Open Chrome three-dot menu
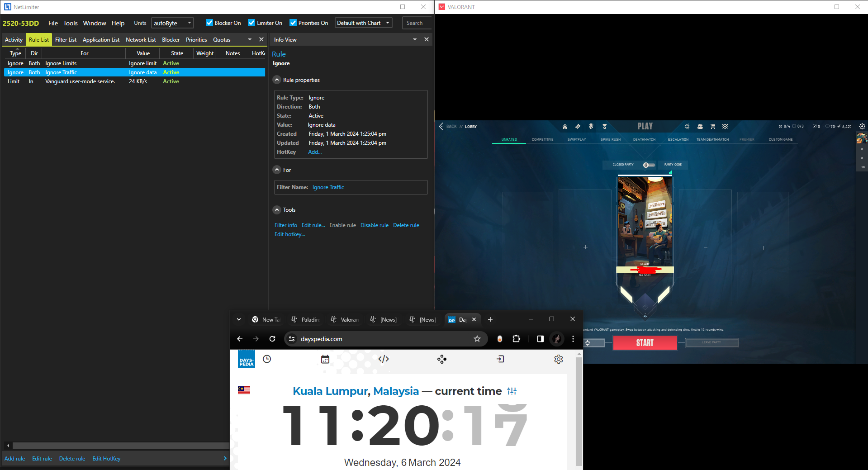Viewport: 868px width, 470px height. click(x=573, y=339)
